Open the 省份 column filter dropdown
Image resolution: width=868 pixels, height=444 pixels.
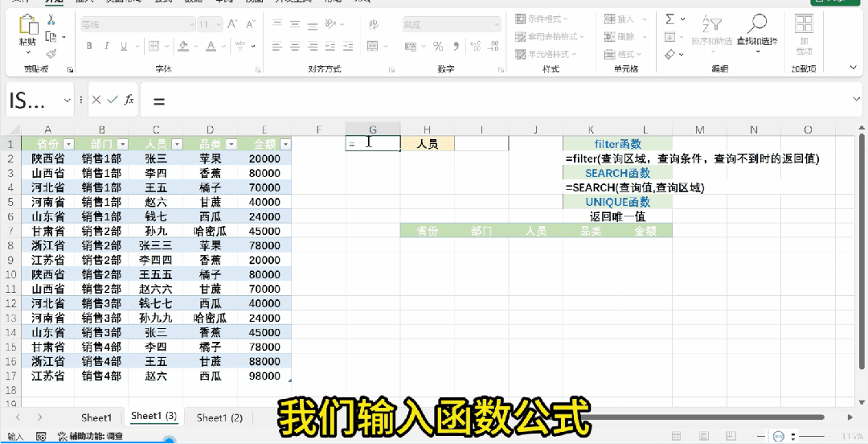[x=68, y=144]
